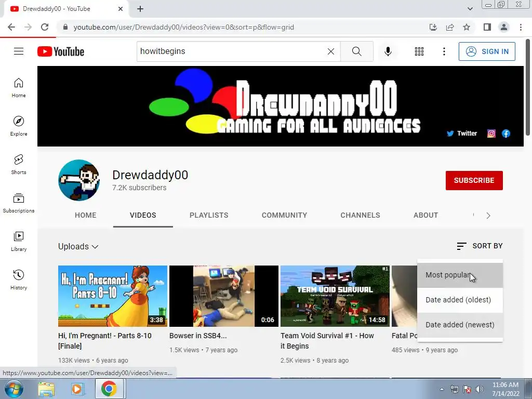532x399 pixels.
Task: Open the YouTube hamburger guide menu
Action: (x=19, y=51)
